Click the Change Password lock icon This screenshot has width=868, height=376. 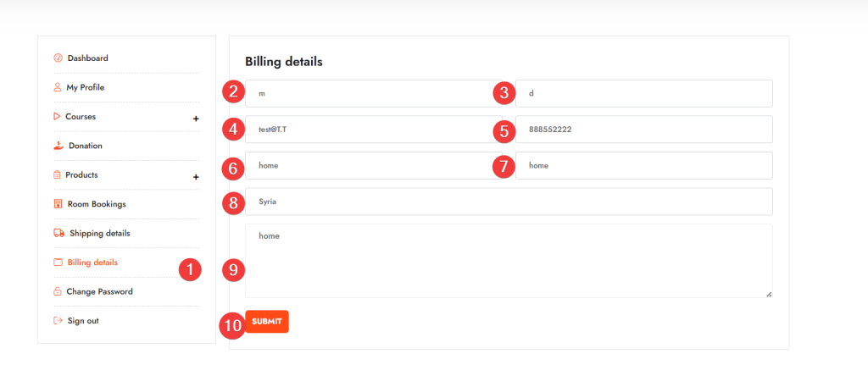coord(58,291)
